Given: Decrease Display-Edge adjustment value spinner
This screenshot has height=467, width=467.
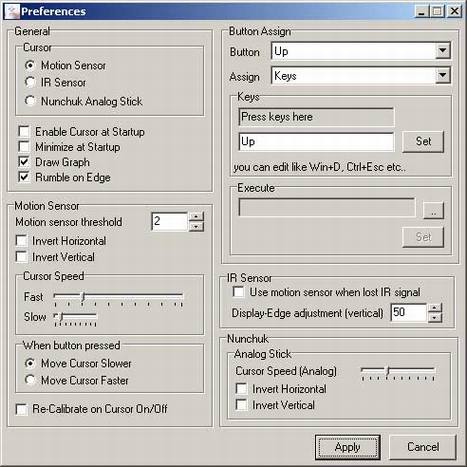Looking at the screenshot, I should [435, 318].
